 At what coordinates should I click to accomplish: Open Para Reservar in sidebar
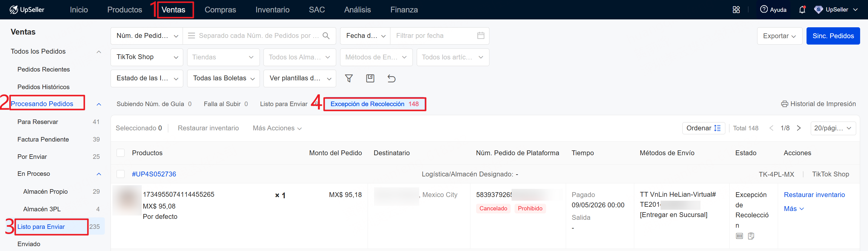tap(38, 122)
